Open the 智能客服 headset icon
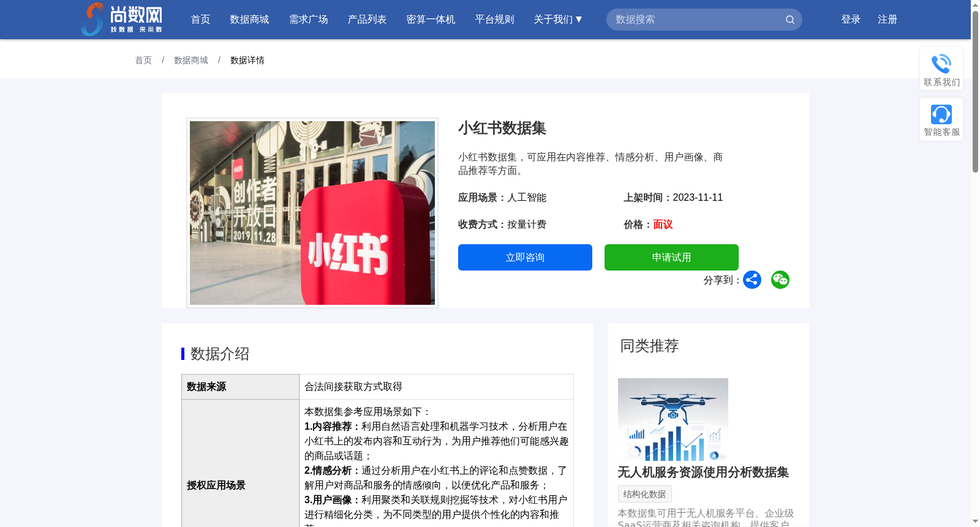 tap(941, 114)
